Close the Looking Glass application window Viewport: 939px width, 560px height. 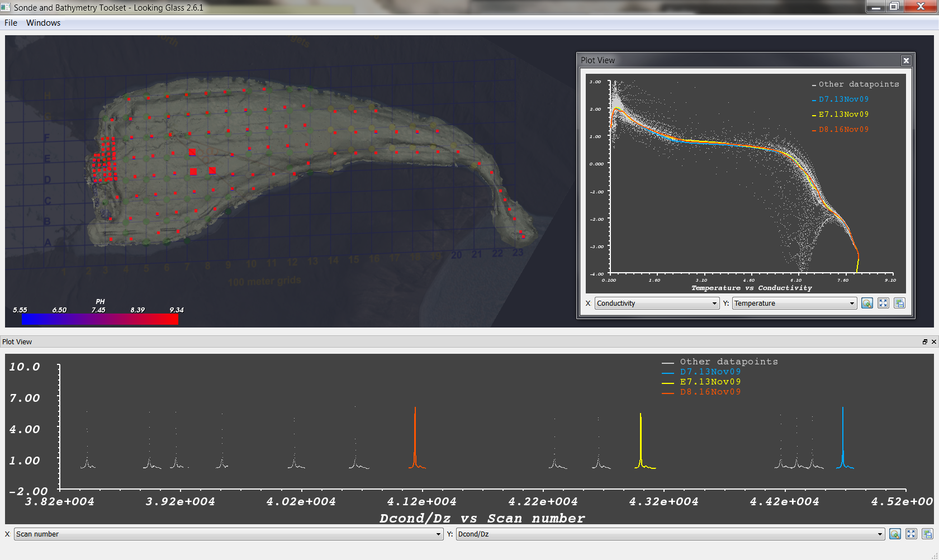tap(921, 7)
